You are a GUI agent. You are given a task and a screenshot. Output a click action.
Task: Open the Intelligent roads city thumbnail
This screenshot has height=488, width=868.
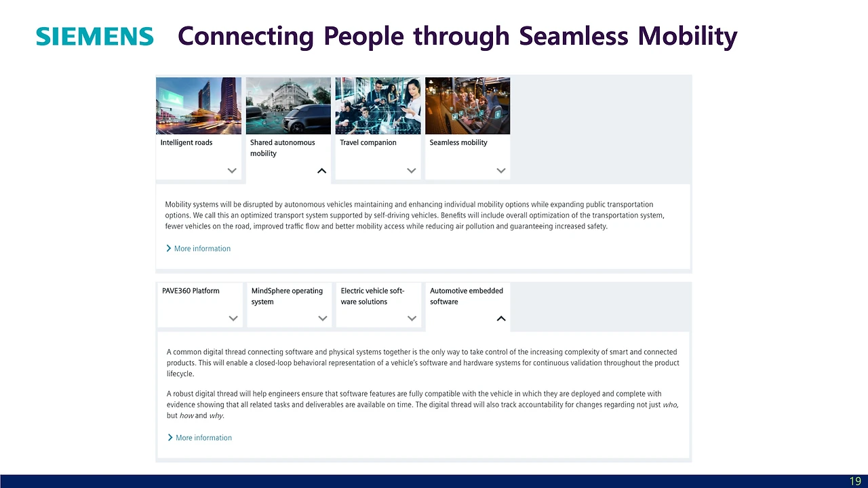[x=199, y=106]
